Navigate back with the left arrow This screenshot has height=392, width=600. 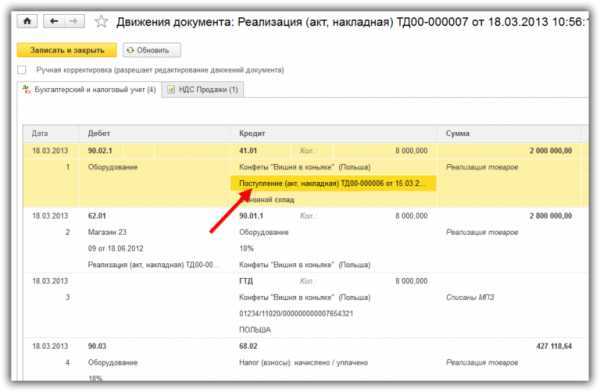[x=54, y=21]
